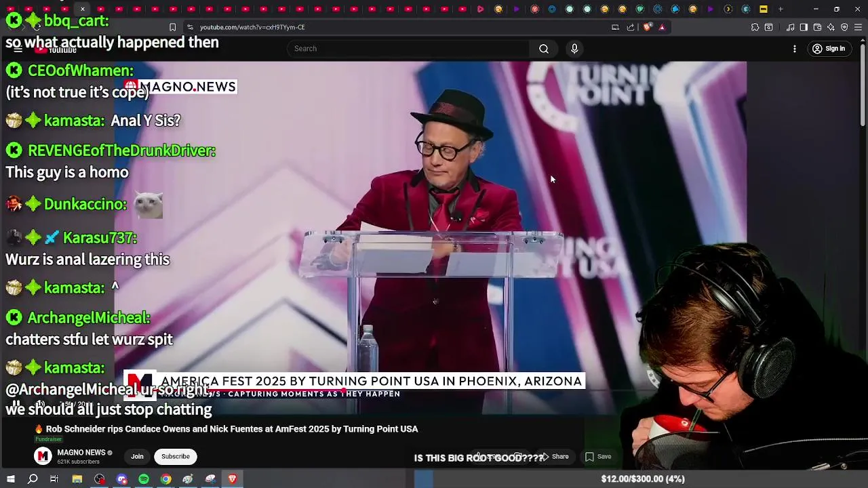The image size is (868, 488).
Task: Open Brave VPN shield icon
Action: click(844, 27)
